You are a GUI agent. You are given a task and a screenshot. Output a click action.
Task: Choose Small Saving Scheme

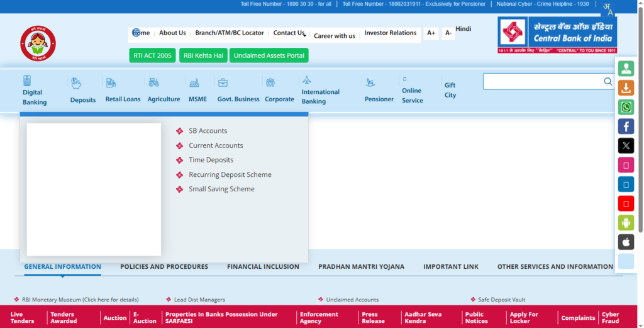(x=221, y=189)
